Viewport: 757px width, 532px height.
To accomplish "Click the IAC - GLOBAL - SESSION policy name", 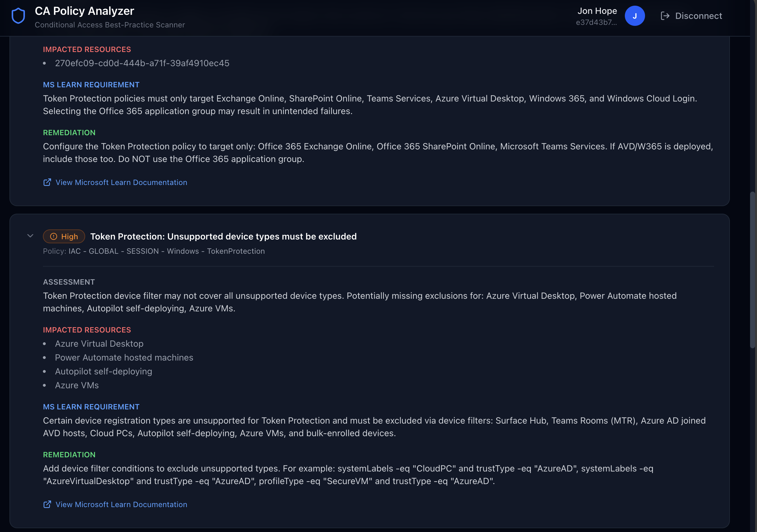I will coord(167,251).
